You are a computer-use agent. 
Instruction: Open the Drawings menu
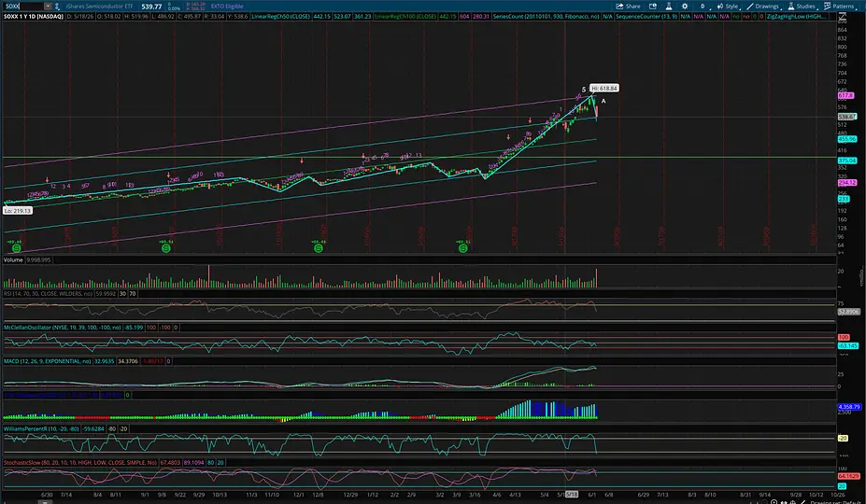coord(762,7)
